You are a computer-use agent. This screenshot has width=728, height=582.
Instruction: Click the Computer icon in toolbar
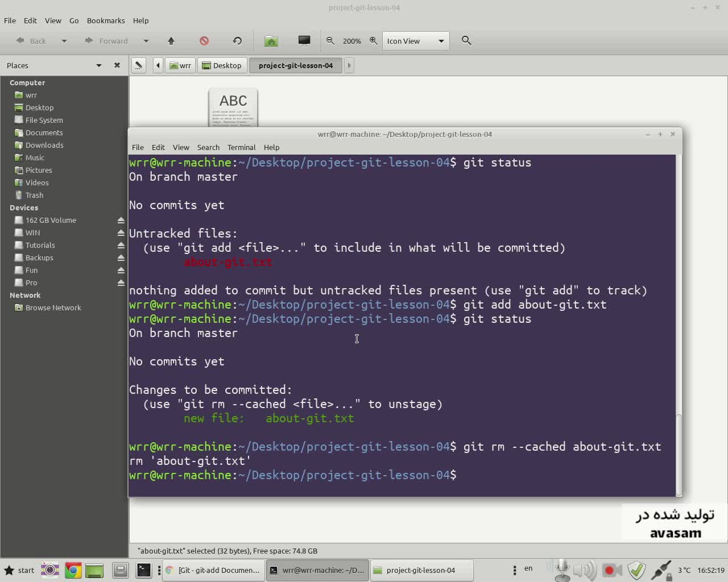pyautogui.click(x=304, y=40)
